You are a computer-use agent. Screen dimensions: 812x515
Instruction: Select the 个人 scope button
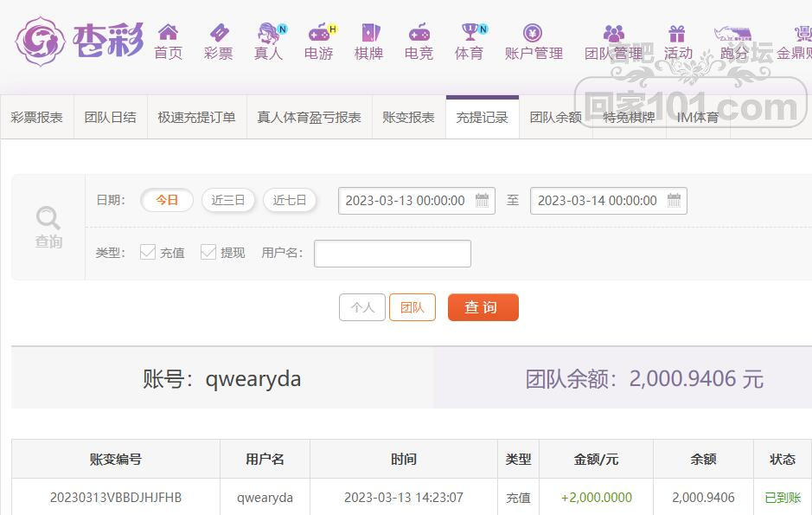point(361,307)
